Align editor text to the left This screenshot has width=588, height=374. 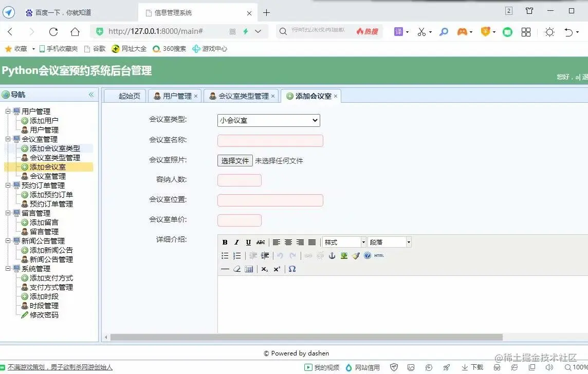click(x=277, y=242)
